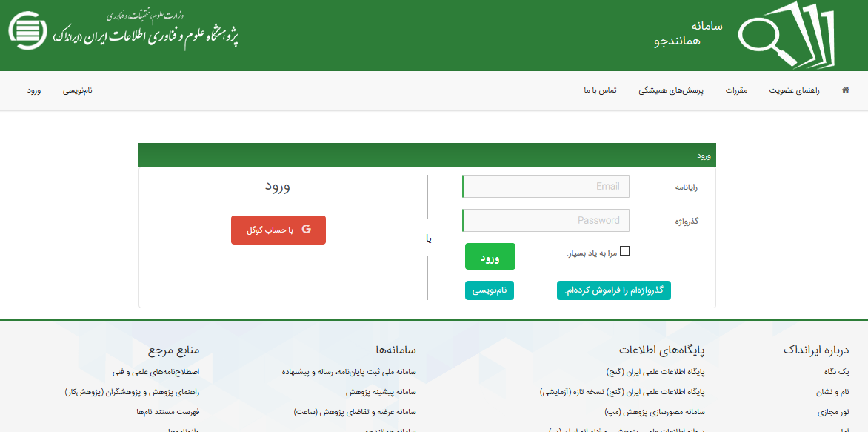Open the سامانه پیشینه پژوهش link

pos(381,392)
